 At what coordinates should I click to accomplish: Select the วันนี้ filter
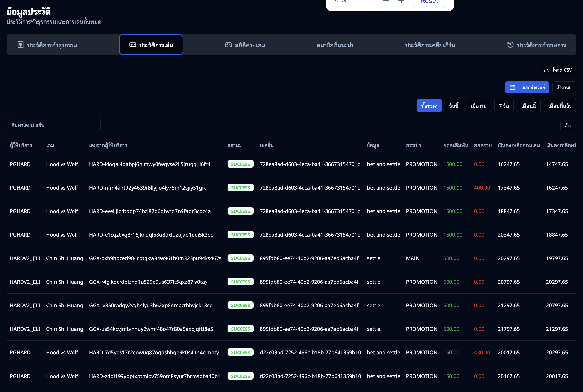tap(454, 106)
